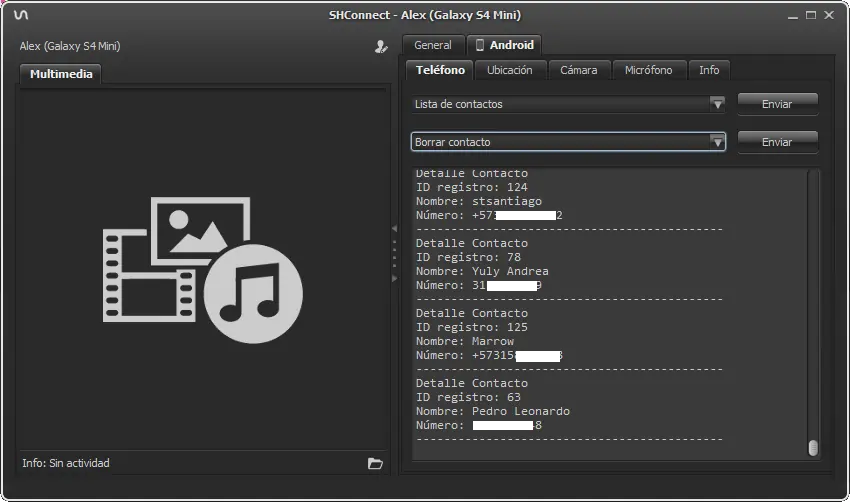The image size is (850, 502).
Task: Expand the Lista de contactos dropdown arrow
Action: point(717,104)
